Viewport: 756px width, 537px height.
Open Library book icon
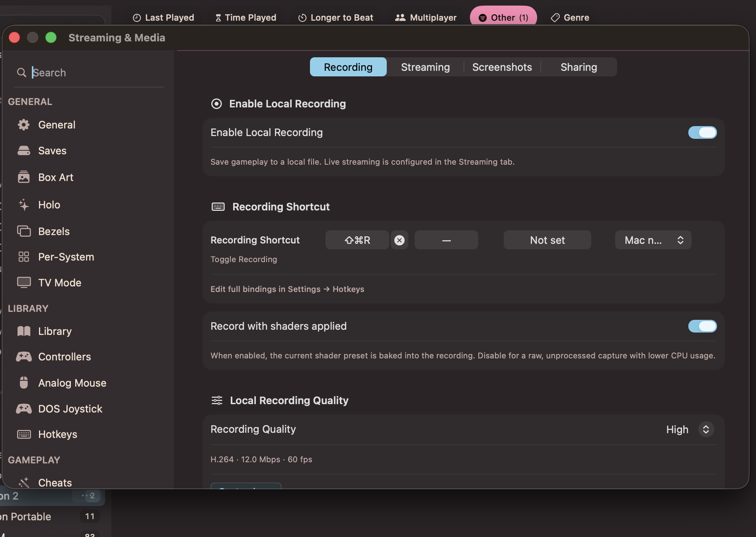[x=24, y=331]
